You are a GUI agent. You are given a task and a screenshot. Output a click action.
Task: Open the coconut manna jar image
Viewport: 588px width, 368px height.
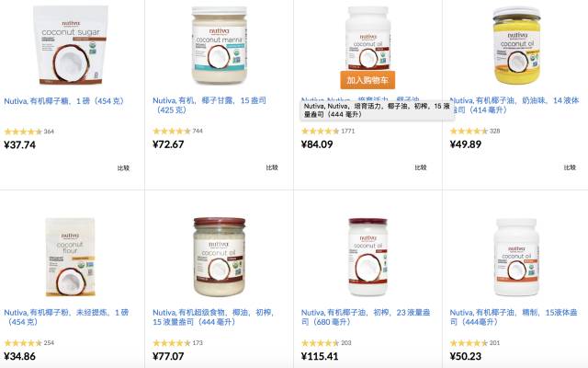point(220,45)
